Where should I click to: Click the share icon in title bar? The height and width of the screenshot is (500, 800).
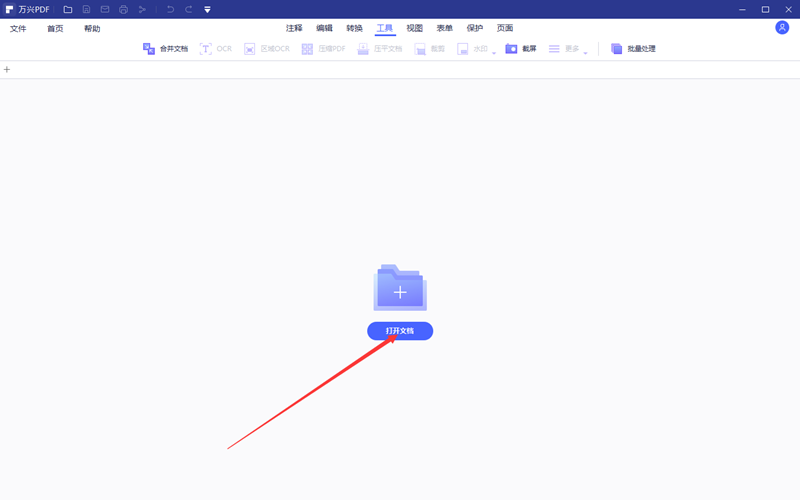click(142, 9)
